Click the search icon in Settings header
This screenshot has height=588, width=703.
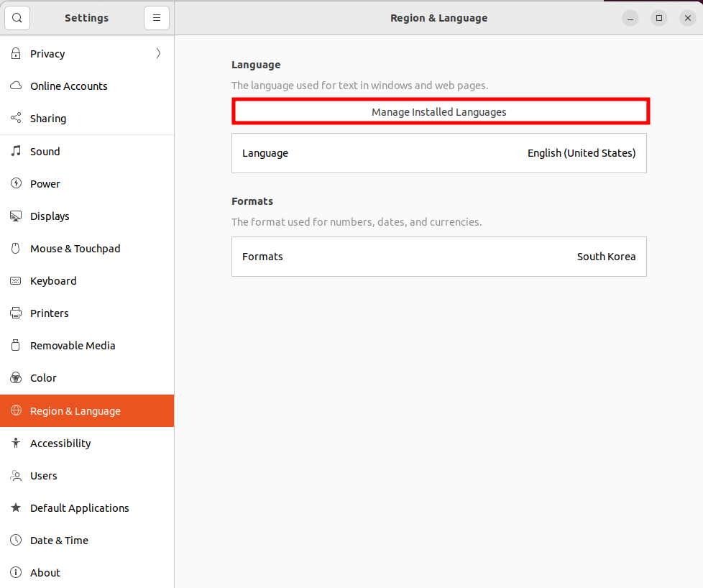[17, 18]
